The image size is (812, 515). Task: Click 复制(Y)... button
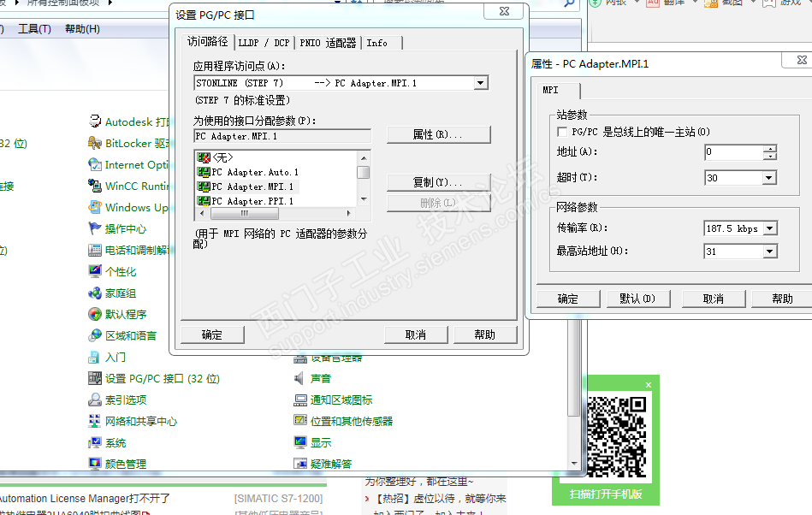click(438, 182)
